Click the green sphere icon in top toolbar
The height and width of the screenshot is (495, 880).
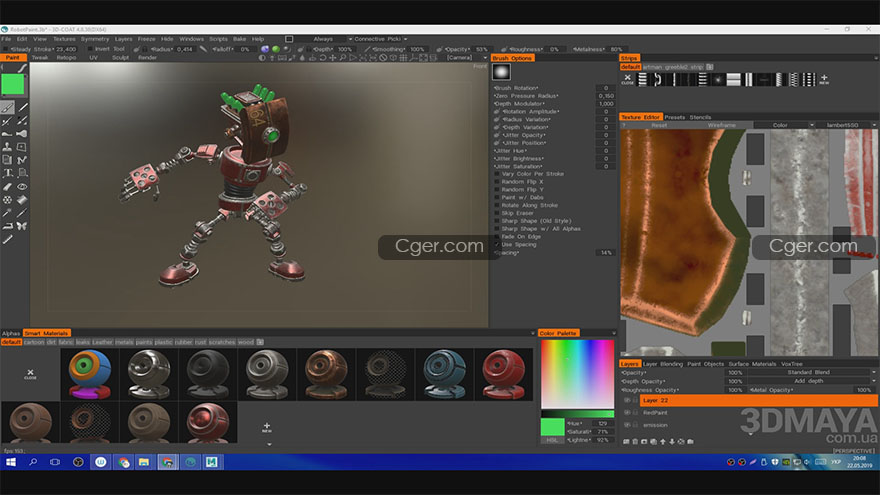276,49
